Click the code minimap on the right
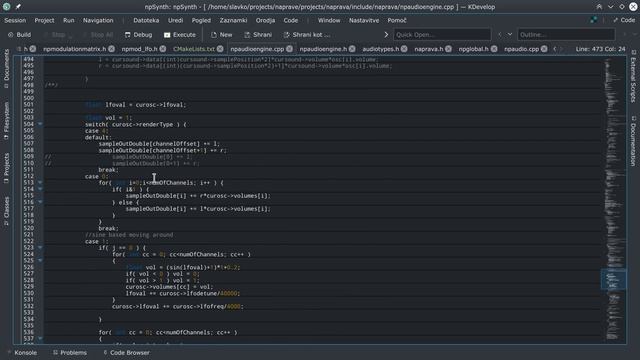This screenshot has width=640, height=360. [613, 200]
